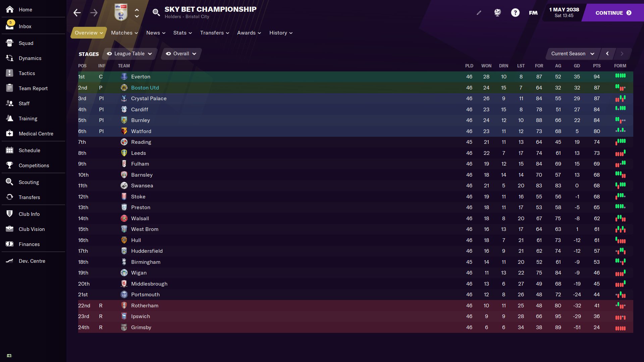Go to previous season arrow
Image resolution: width=644 pixels, height=362 pixels.
tap(607, 54)
